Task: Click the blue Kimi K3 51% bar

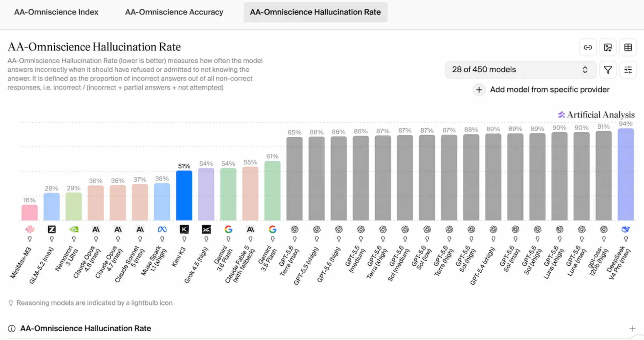Action: (x=184, y=196)
